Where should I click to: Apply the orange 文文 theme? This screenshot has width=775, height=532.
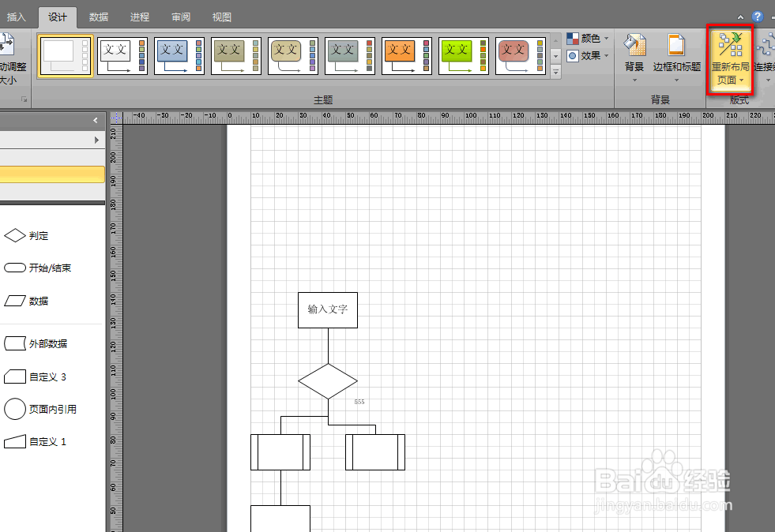(406, 56)
